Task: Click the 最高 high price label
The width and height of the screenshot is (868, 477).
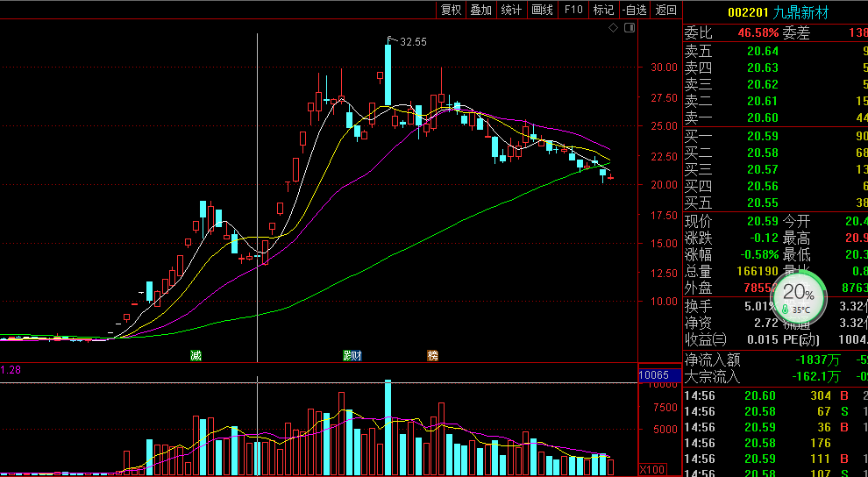Action: [796, 238]
